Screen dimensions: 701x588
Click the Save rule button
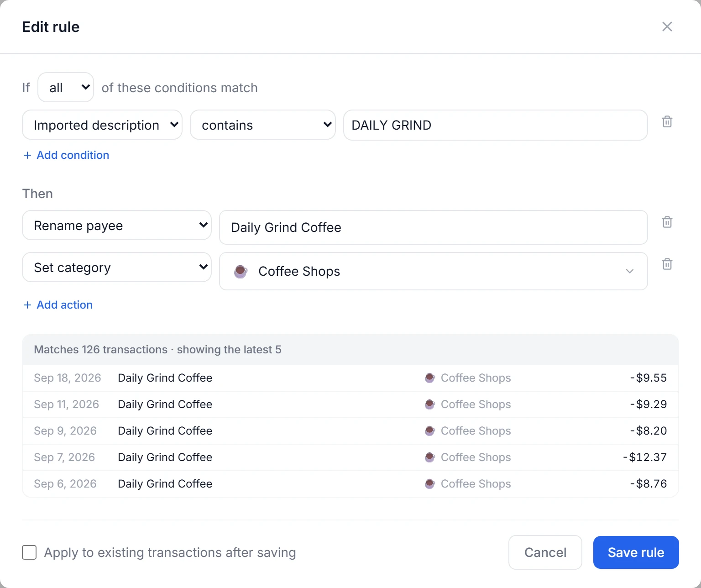(x=636, y=552)
